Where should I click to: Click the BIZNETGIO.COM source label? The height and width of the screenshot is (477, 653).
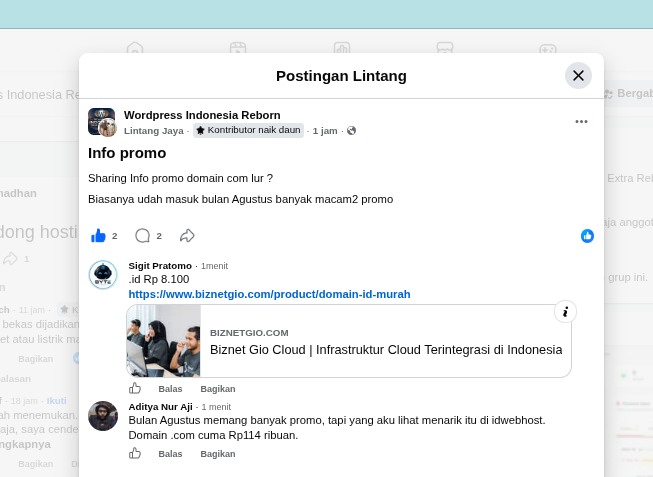(x=249, y=333)
